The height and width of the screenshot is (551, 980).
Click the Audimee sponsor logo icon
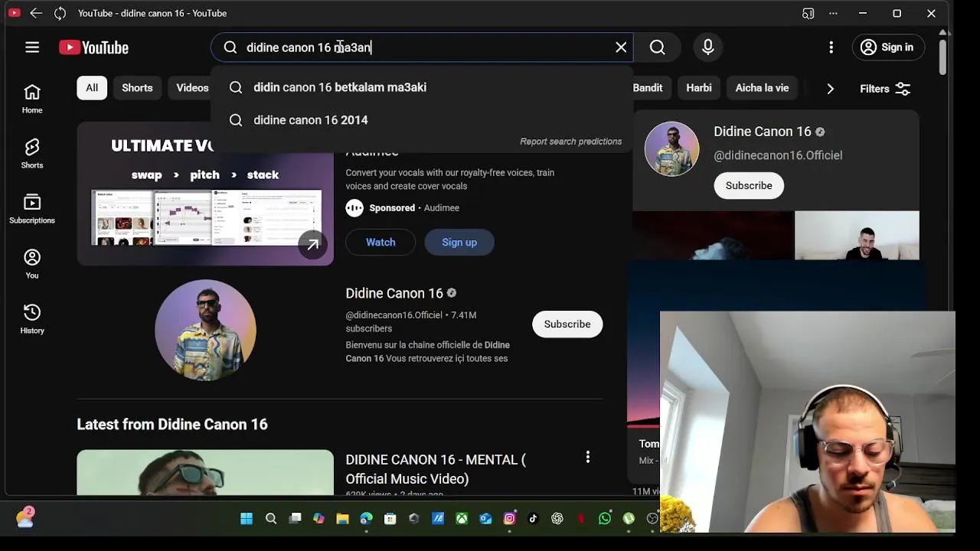pos(354,208)
